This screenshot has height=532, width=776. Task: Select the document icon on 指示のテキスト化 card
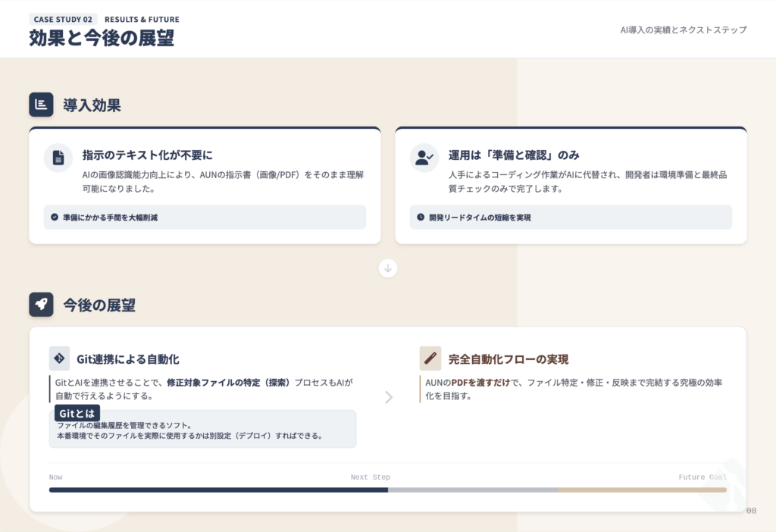point(58,158)
